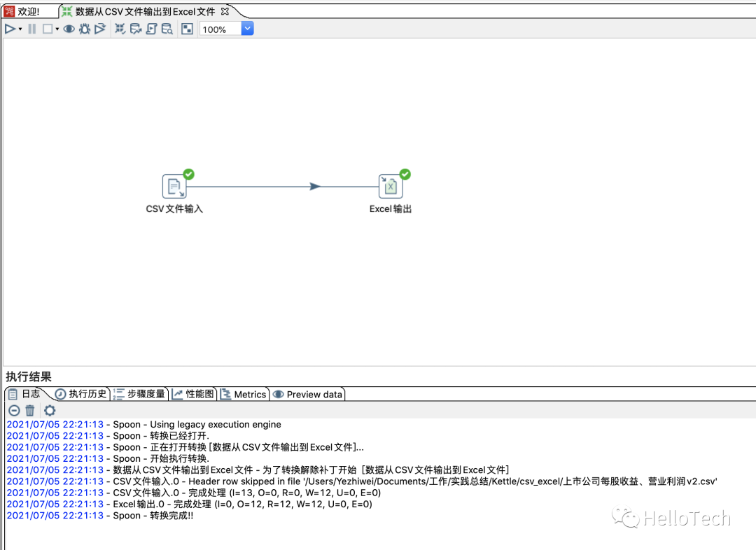Click the hop arrow between the steps

(x=315, y=187)
